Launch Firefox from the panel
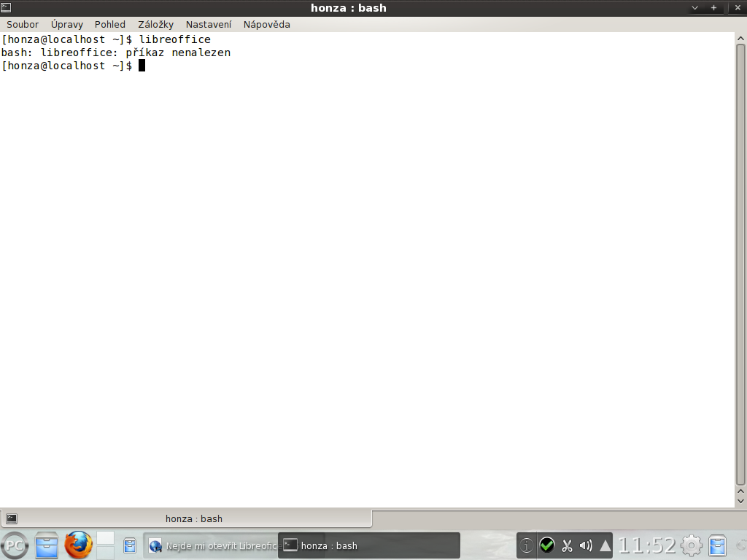 coord(78,545)
